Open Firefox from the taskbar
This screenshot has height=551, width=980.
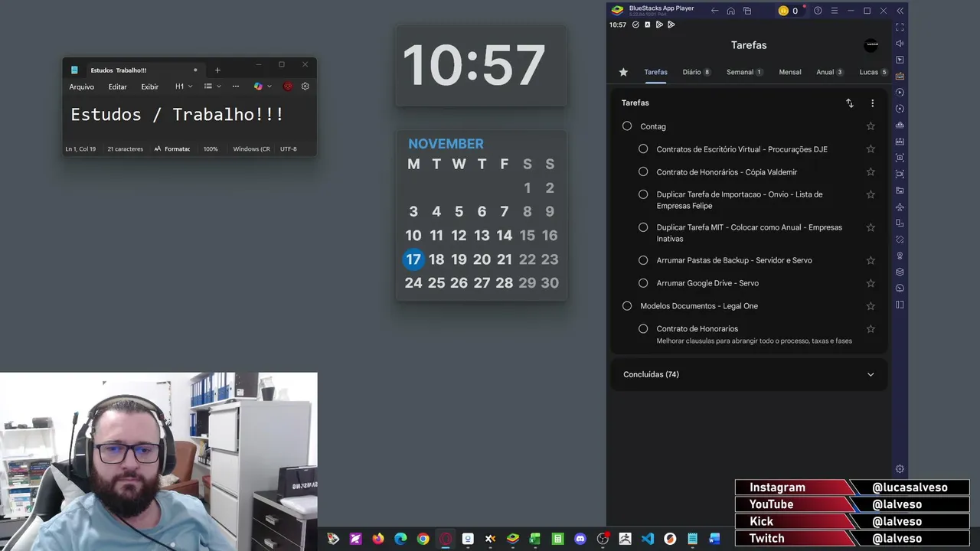point(378,539)
